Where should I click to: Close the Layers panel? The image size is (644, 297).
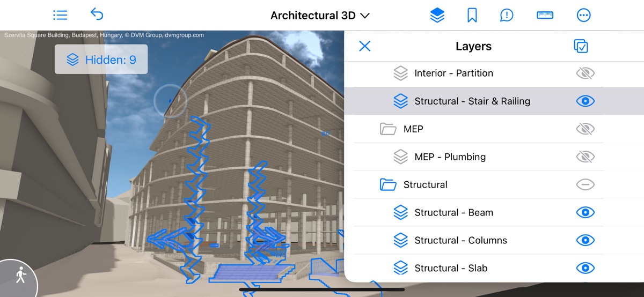point(365,47)
